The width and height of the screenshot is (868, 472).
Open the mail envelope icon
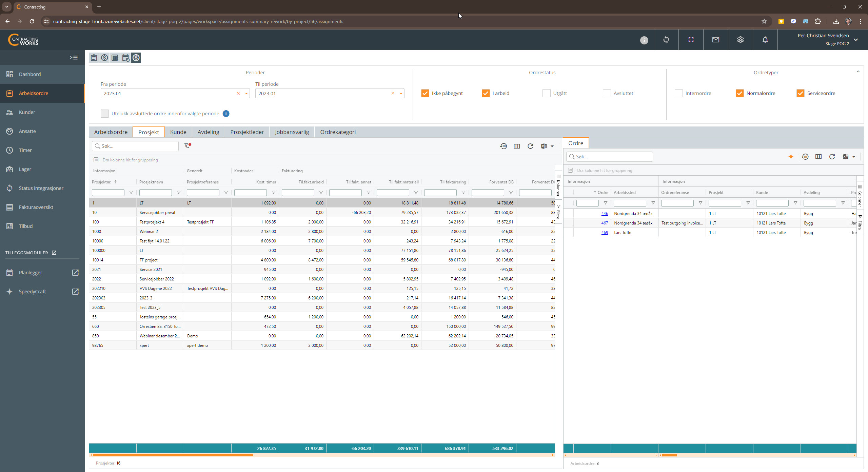click(716, 40)
